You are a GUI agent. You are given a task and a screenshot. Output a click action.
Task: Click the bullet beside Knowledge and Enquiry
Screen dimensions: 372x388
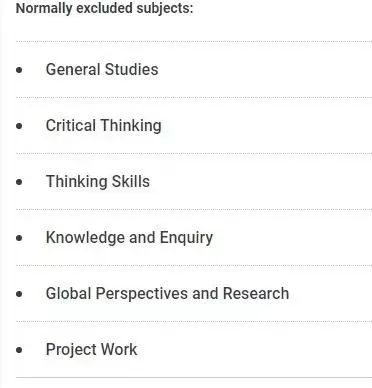click(x=19, y=238)
